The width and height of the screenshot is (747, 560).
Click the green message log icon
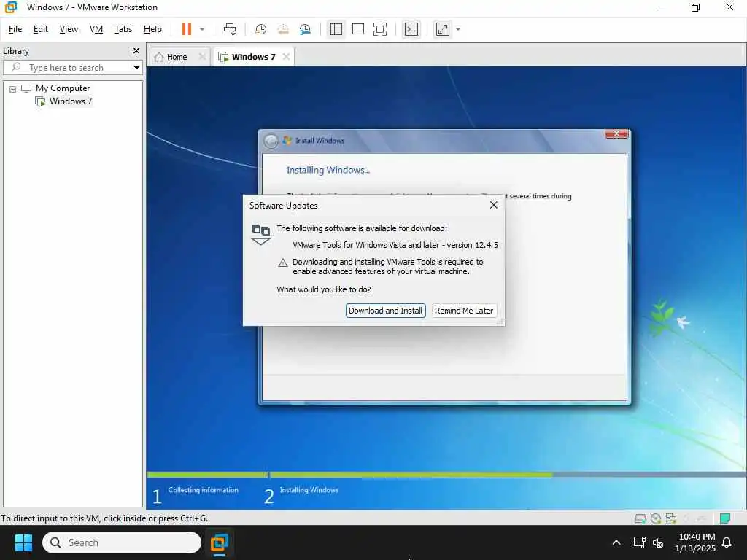click(x=724, y=518)
